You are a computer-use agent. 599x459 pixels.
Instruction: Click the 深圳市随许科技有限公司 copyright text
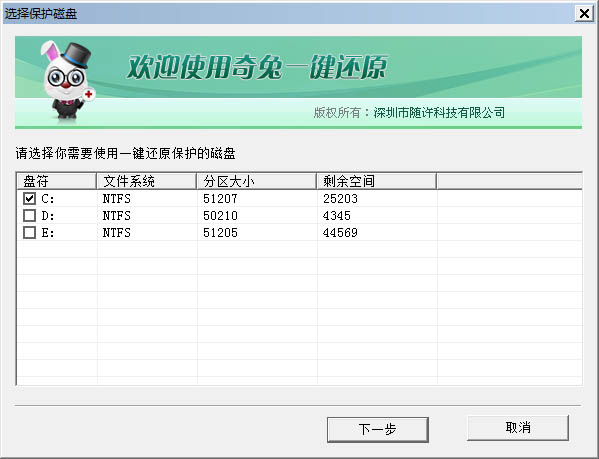point(439,113)
